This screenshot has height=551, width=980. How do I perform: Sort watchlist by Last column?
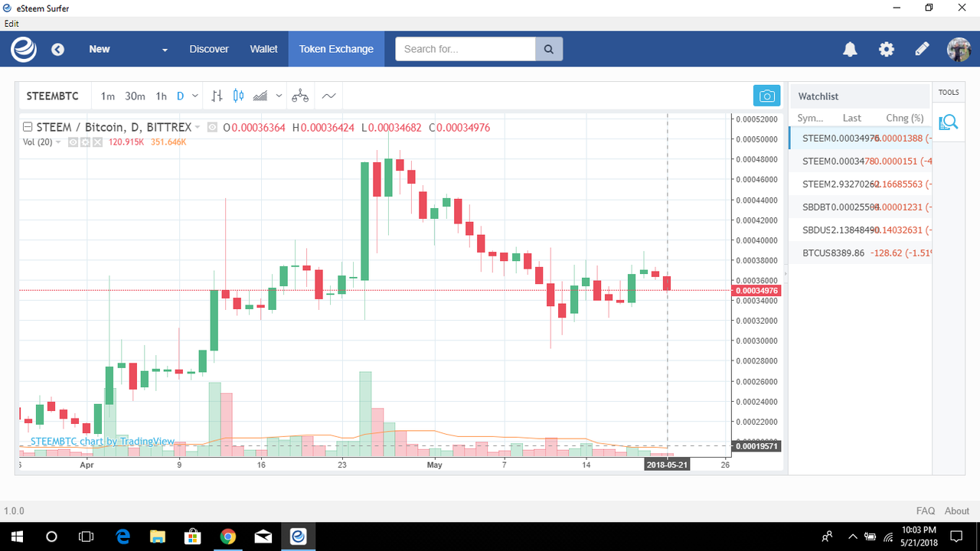click(x=852, y=118)
